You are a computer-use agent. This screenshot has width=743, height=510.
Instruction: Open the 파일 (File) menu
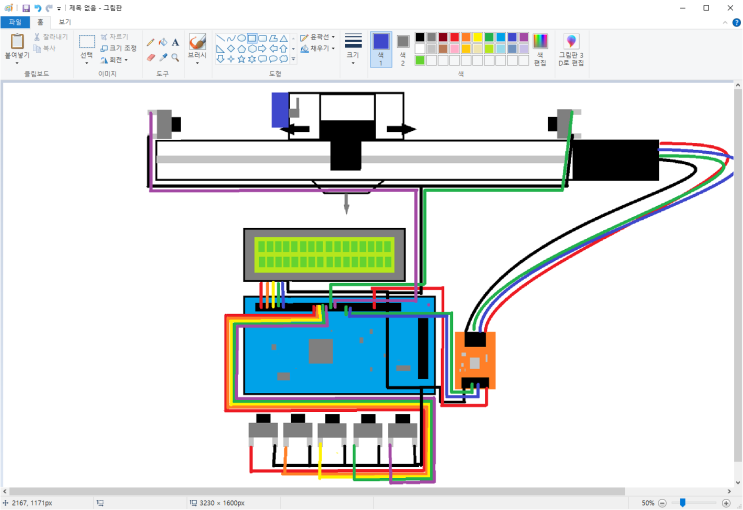(15, 22)
